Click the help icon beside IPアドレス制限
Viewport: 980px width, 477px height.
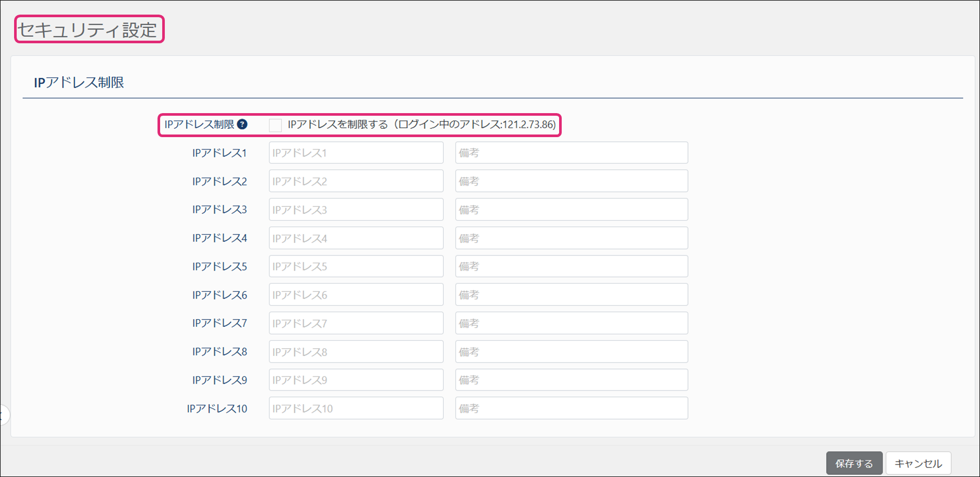pos(242,125)
